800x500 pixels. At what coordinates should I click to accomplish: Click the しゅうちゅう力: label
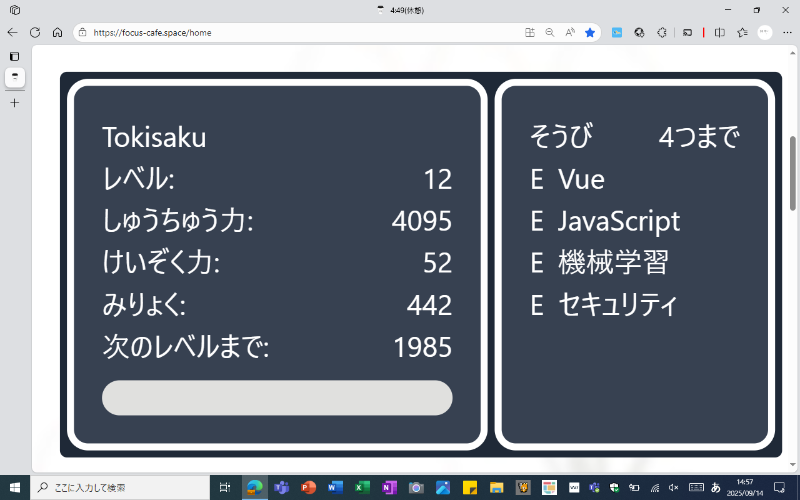click(178, 221)
